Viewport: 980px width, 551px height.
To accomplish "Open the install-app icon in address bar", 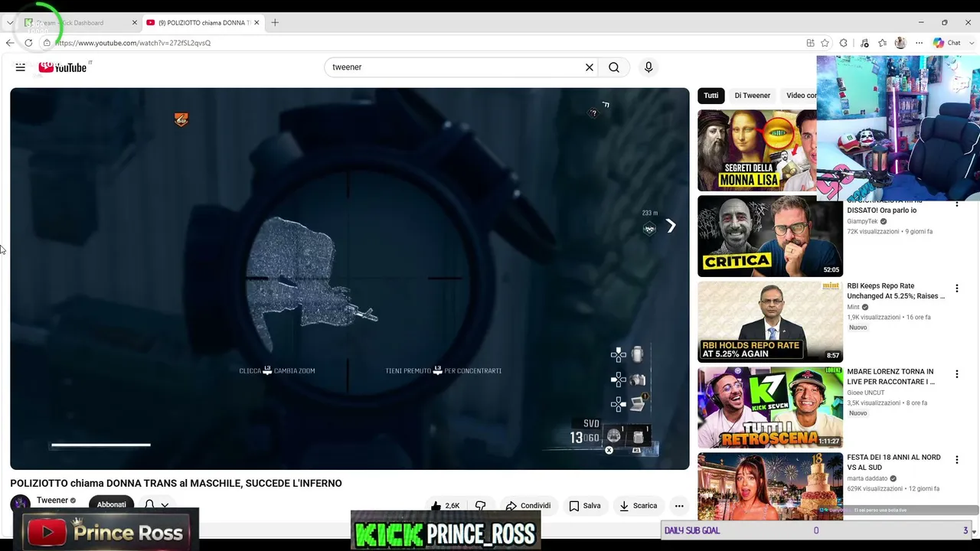I will (810, 43).
